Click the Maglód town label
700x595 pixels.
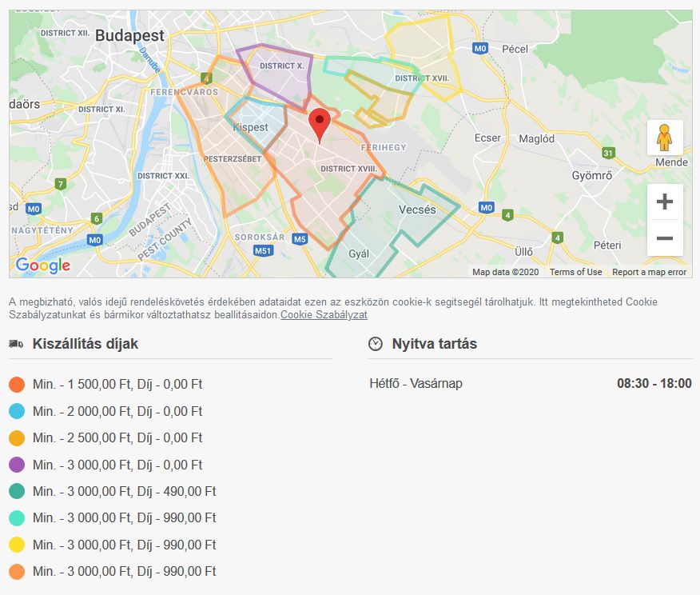(x=536, y=139)
